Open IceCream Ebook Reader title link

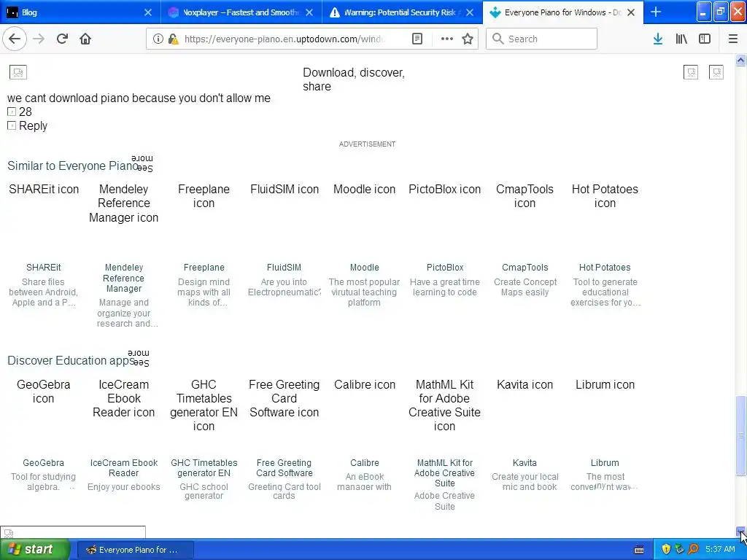(x=124, y=468)
